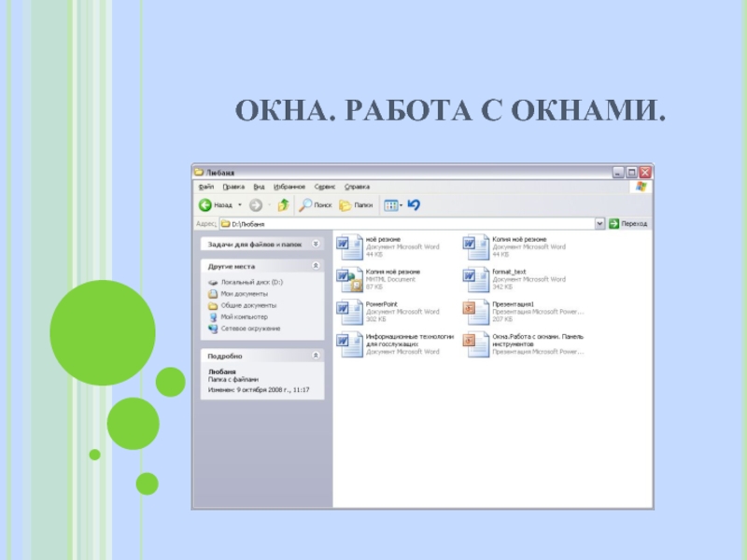Click the file name format_text
Screen dimensions: 747x560
(x=509, y=272)
